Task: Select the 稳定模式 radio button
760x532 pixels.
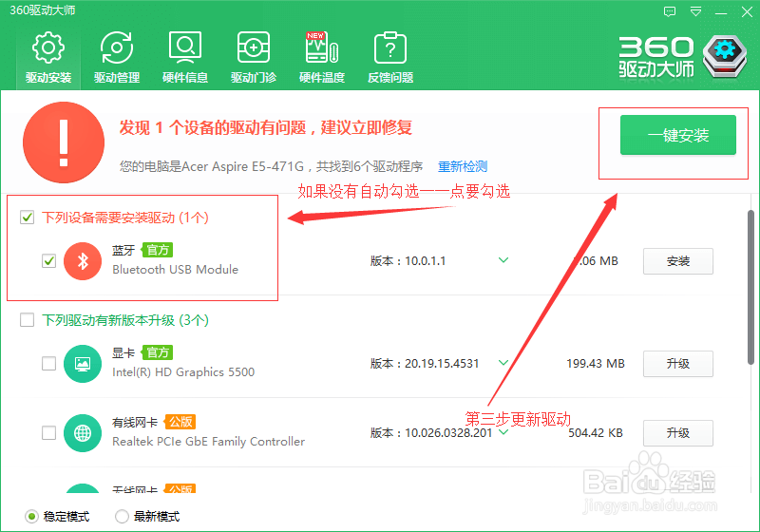Action: (x=31, y=517)
